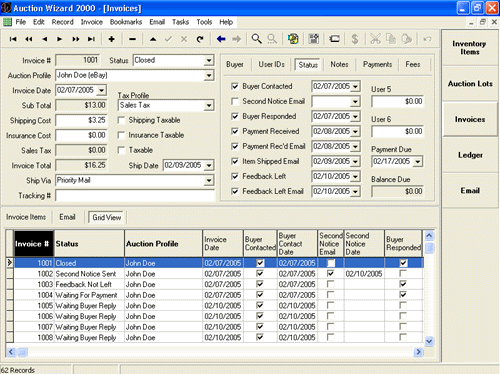
Task: Go to last record in navigator
Action: (91, 39)
